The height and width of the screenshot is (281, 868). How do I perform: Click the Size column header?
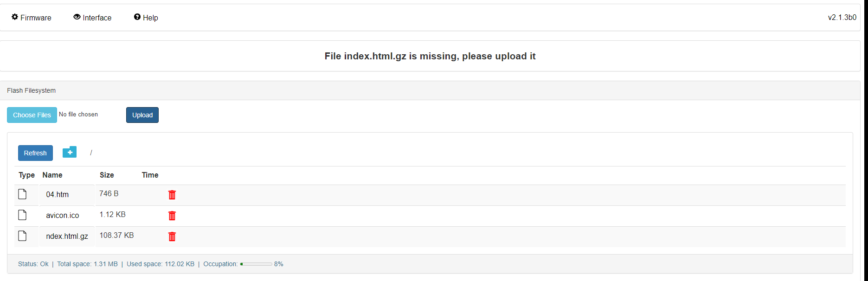pos(107,175)
